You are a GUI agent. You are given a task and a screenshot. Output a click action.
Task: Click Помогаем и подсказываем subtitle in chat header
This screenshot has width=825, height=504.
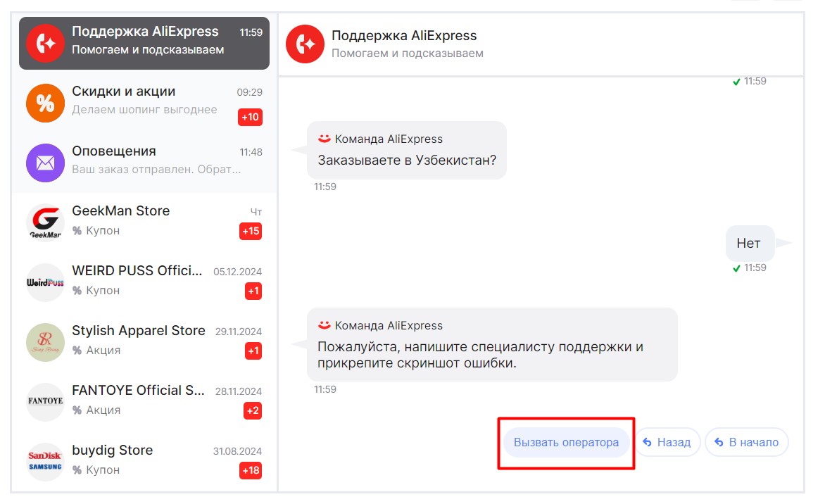pos(408,53)
